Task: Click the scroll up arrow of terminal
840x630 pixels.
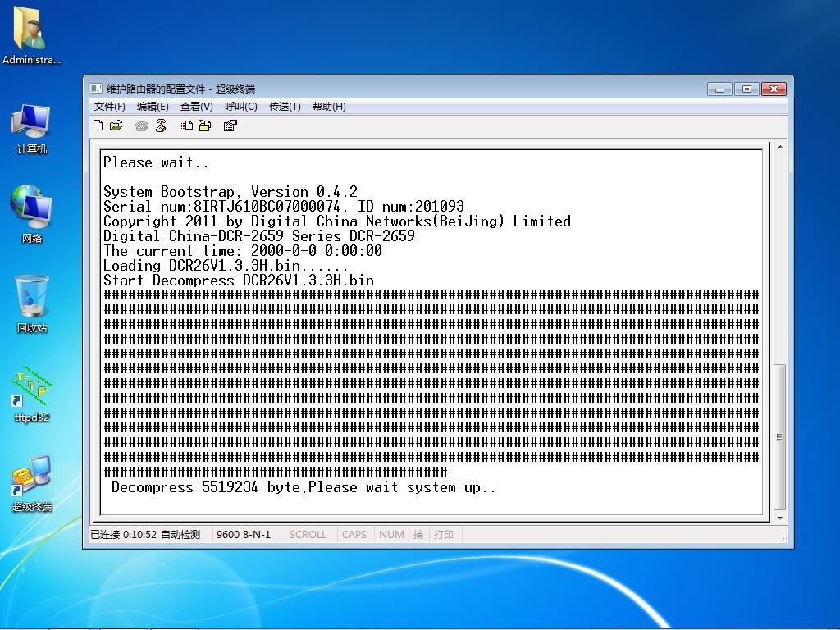Action: pyautogui.click(x=780, y=147)
